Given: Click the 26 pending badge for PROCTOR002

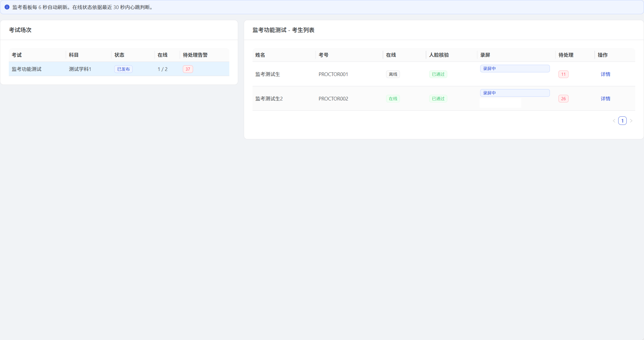Looking at the screenshot, I should coord(563,98).
